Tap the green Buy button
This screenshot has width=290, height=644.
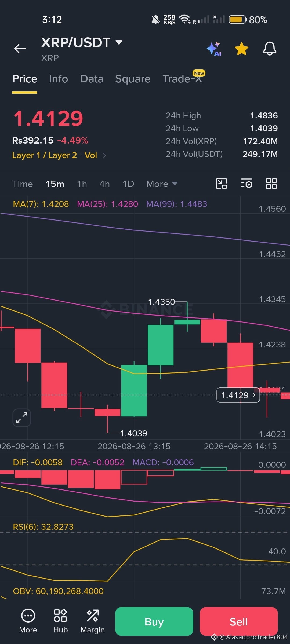tap(154, 621)
